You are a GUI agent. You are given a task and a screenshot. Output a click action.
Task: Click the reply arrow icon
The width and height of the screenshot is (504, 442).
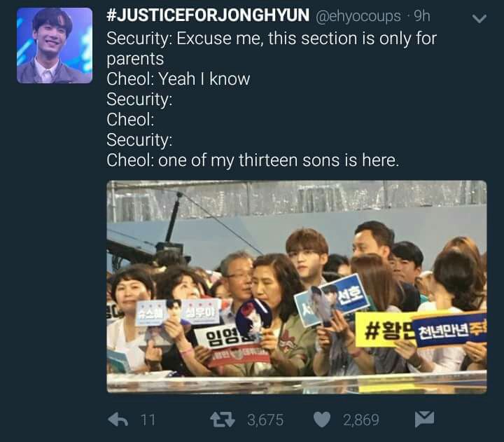pos(118,420)
